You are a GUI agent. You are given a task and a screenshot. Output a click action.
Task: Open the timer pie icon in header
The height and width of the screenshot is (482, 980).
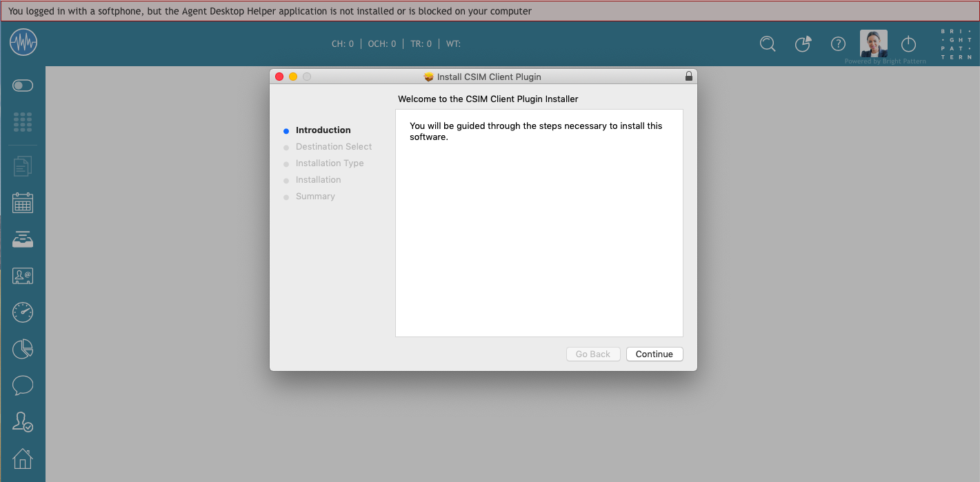803,44
